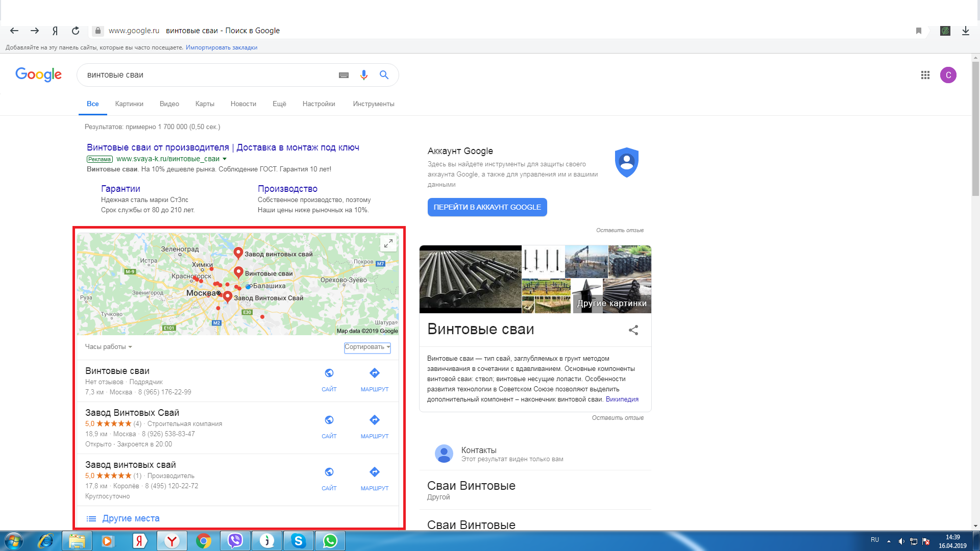Open the green browser extension icon
The height and width of the screenshot is (551, 980).
[945, 31]
